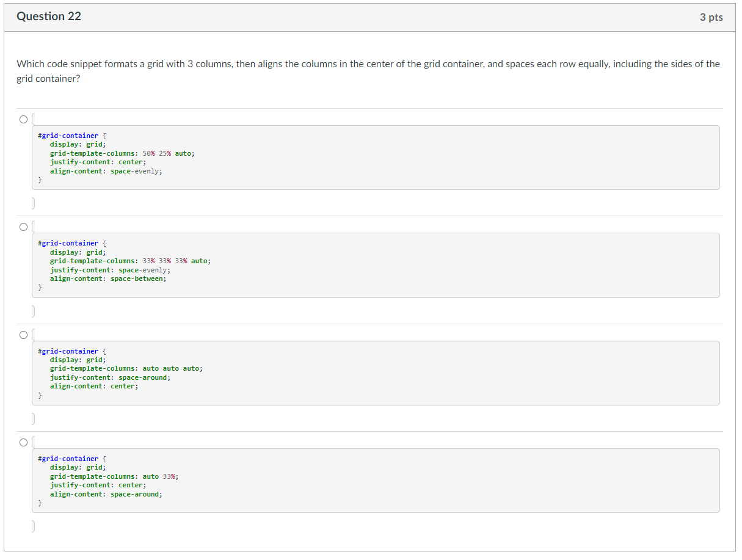The height and width of the screenshot is (560, 742).
Task: Select the code block with 50% 25% auto columns
Action: (x=244, y=157)
